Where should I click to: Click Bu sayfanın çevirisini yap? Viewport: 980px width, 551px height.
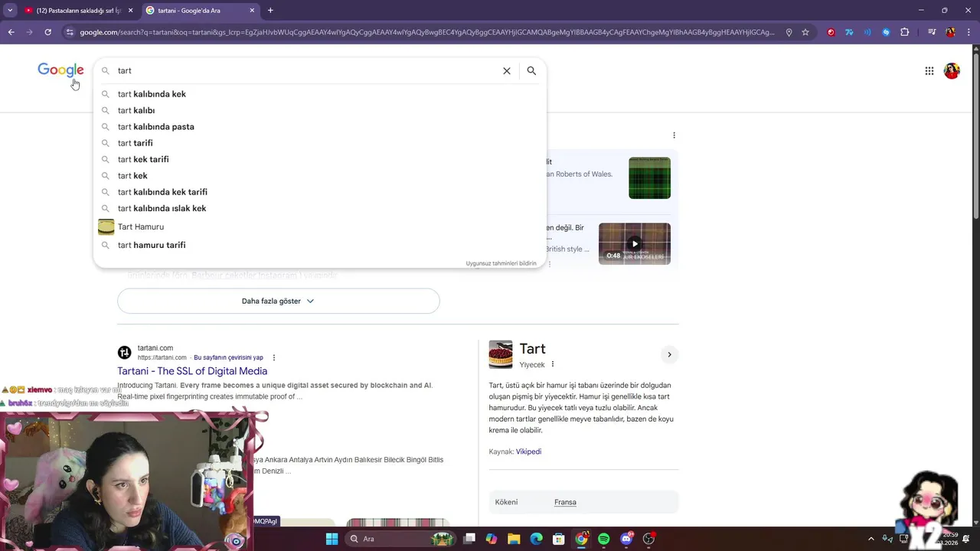(228, 357)
